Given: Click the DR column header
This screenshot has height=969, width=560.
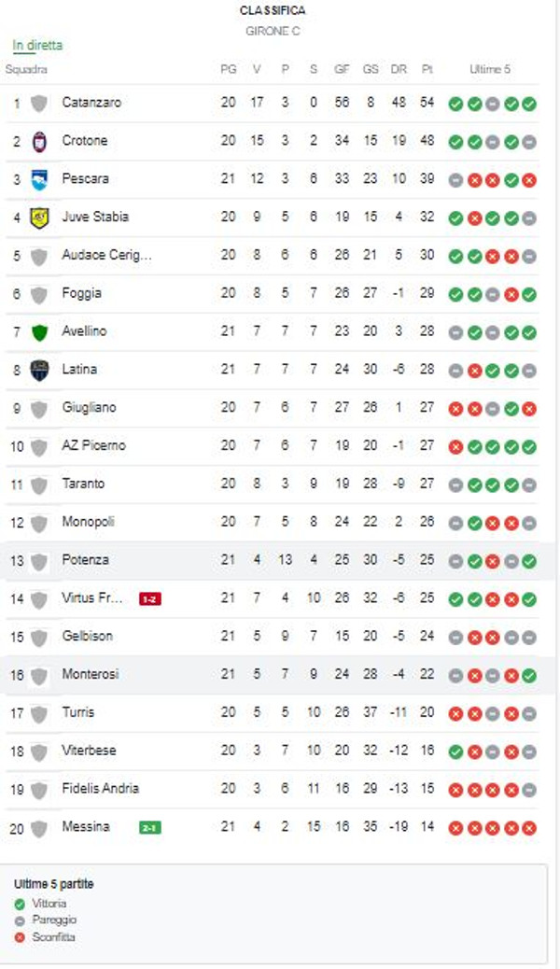Looking at the screenshot, I should pyautogui.click(x=399, y=69).
